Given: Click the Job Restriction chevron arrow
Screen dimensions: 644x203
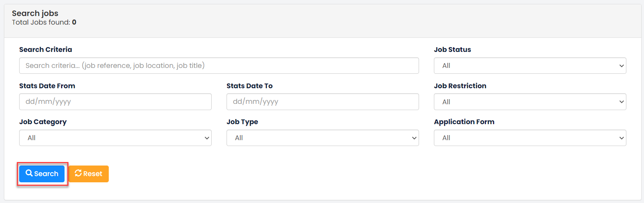Looking at the screenshot, I should click(621, 102).
